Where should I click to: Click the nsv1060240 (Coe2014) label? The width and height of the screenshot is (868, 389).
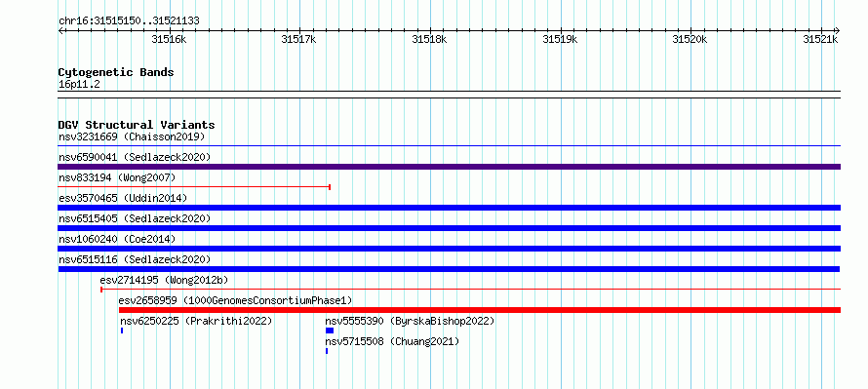[117, 239]
